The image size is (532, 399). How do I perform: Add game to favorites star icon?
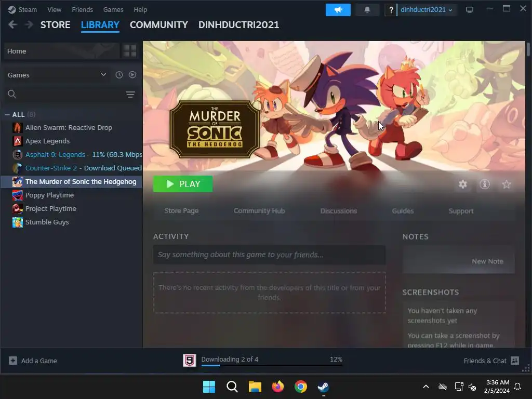[x=507, y=184]
